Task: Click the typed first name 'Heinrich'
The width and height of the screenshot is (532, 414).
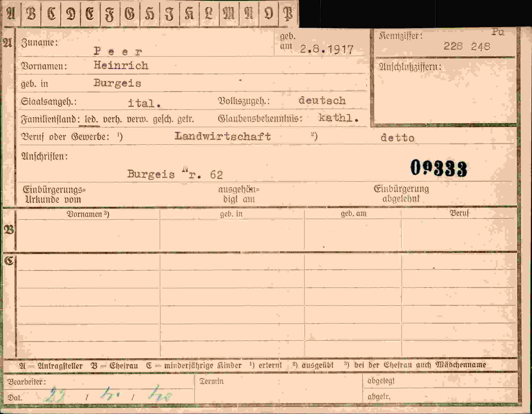Action: 121,65
